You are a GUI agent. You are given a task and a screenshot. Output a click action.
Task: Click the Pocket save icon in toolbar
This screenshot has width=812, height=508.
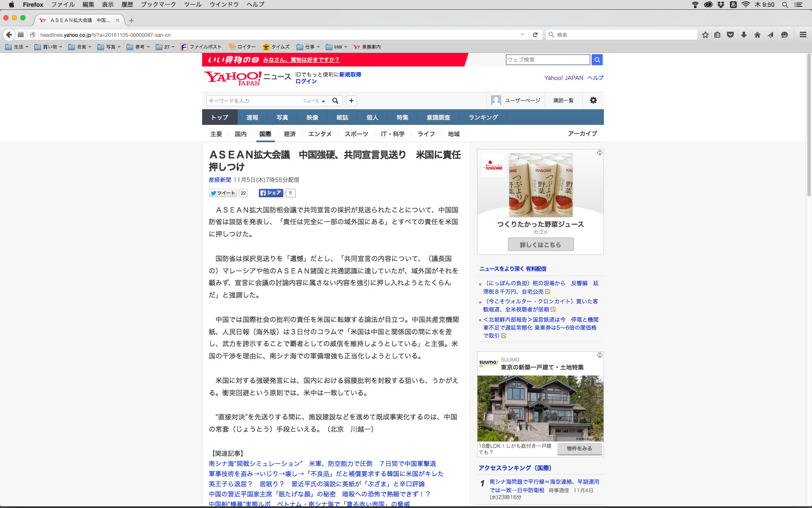[x=730, y=35]
